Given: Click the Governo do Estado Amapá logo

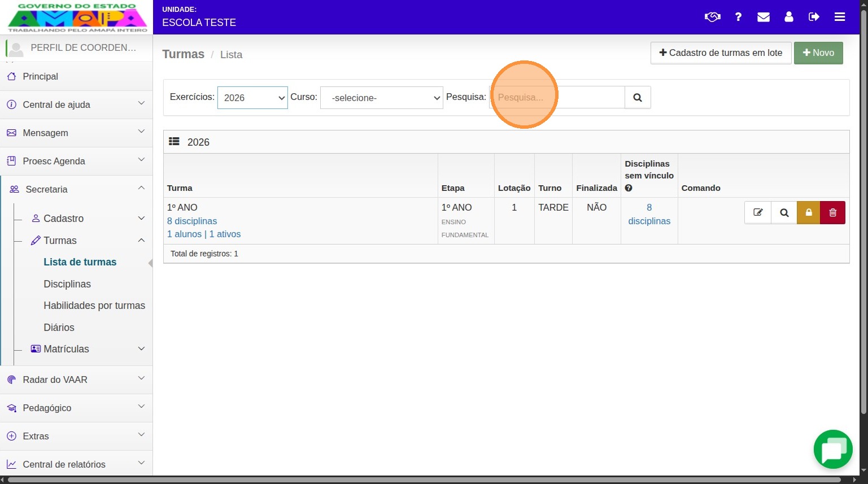Looking at the screenshot, I should [77, 18].
